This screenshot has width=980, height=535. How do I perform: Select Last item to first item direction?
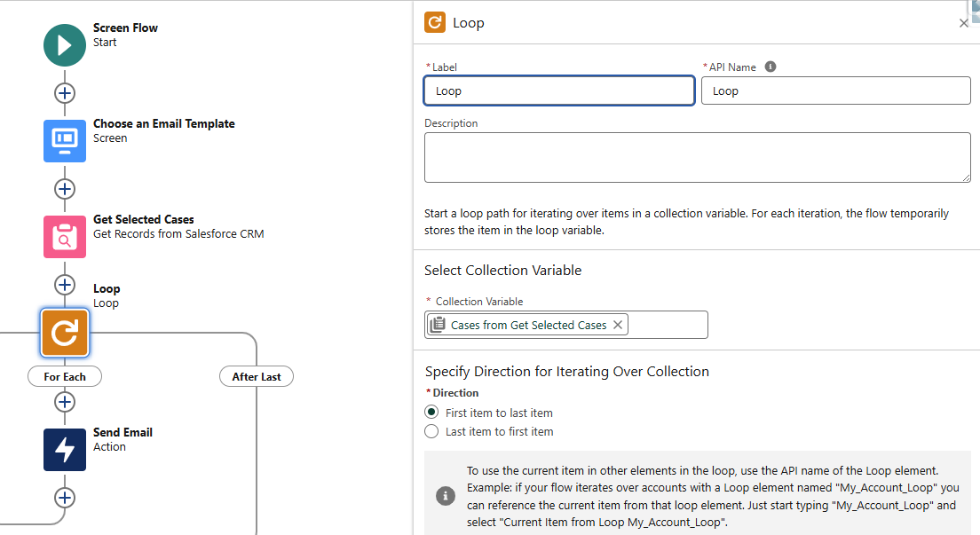(431, 432)
